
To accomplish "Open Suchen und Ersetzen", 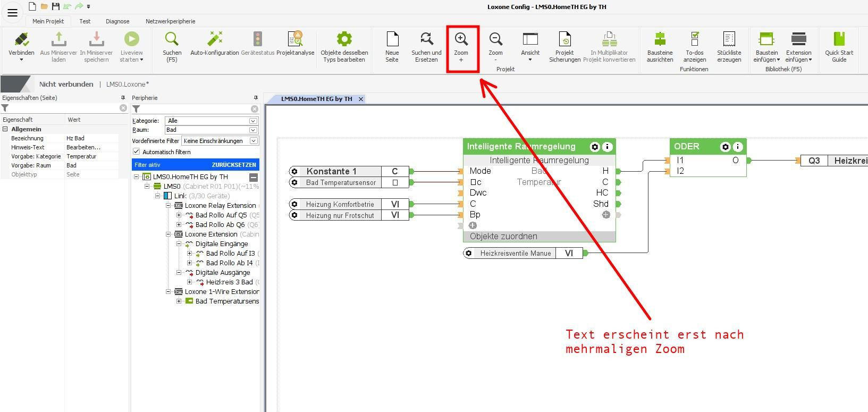I will click(x=426, y=46).
